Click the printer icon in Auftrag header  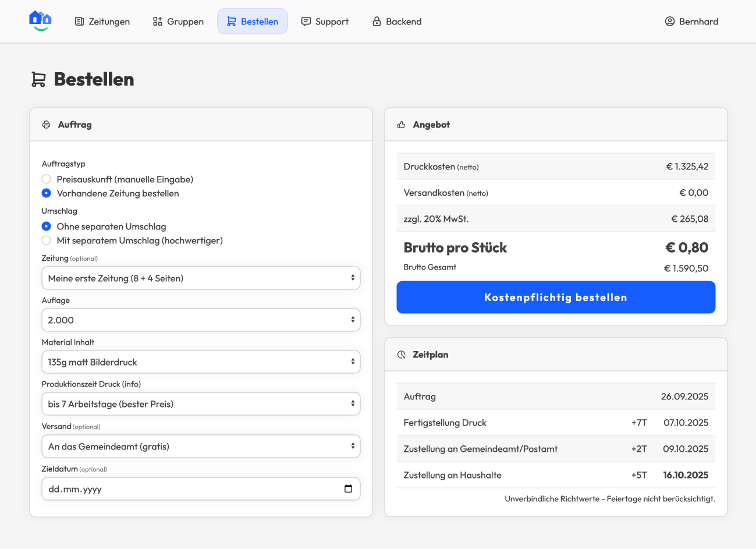47,125
